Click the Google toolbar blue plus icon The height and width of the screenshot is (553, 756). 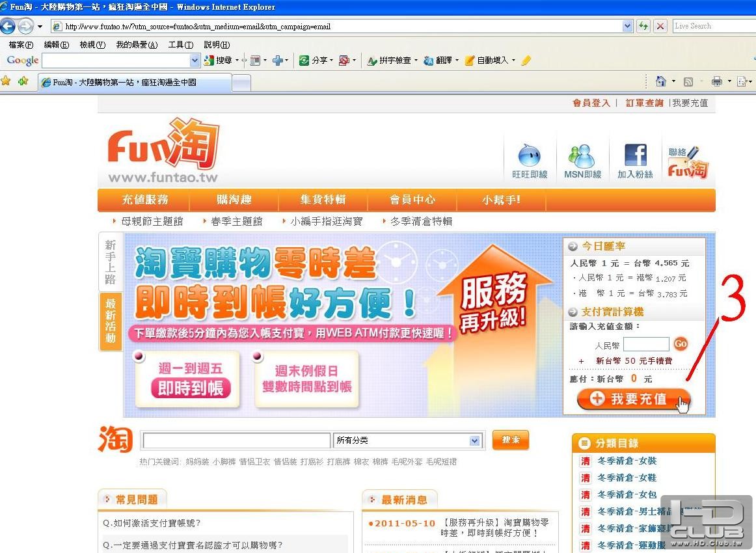(278, 61)
